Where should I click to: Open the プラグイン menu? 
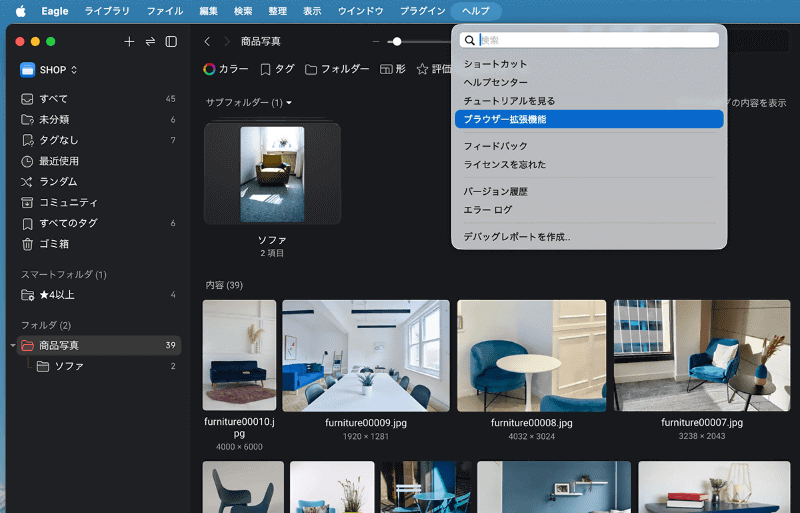pyautogui.click(x=422, y=11)
